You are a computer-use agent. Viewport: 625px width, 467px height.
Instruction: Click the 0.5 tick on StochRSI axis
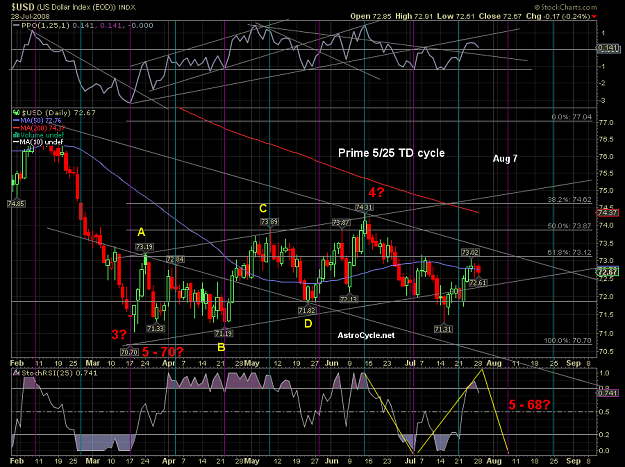point(604,412)
